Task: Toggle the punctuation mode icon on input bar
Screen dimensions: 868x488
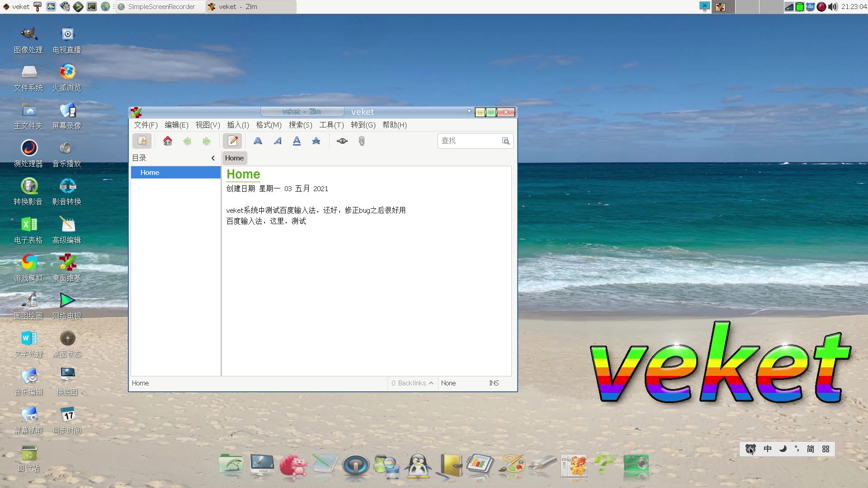Action: (x=797, y=449)
